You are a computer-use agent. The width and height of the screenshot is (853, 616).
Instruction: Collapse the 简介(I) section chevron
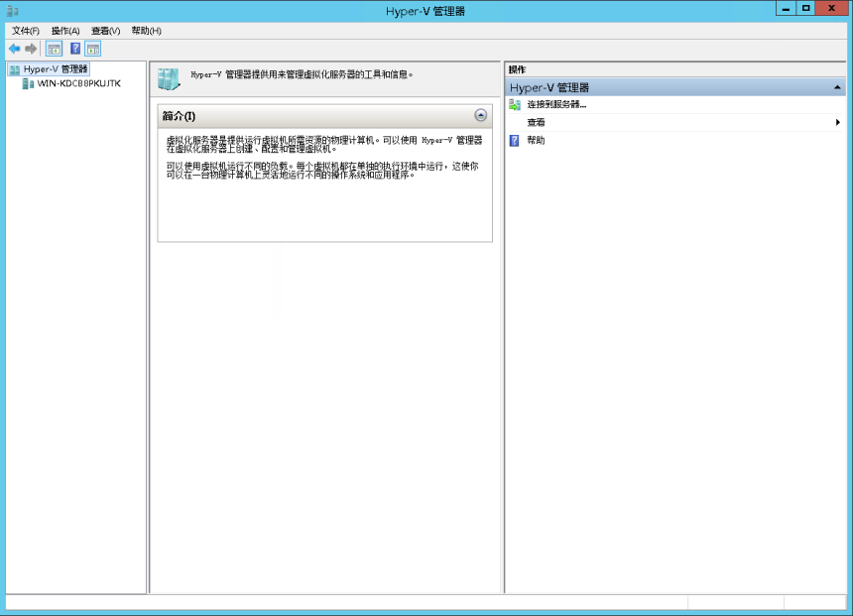coord(480,115)
